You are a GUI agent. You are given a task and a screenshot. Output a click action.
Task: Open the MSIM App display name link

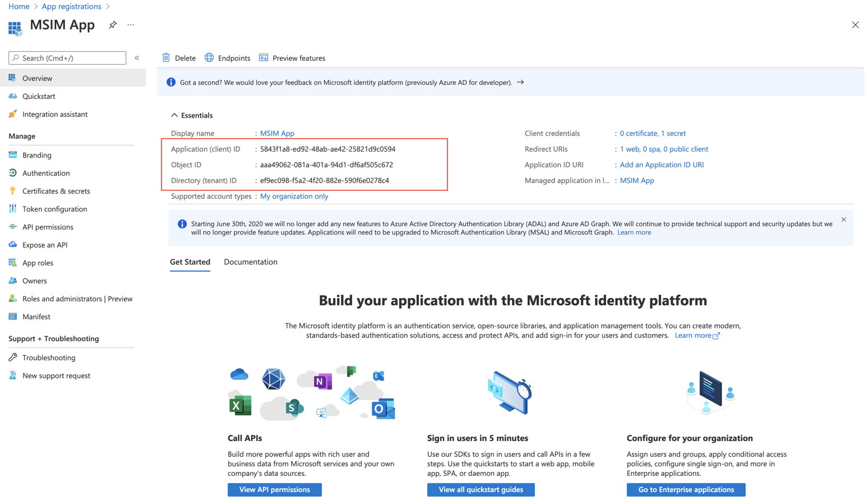click(x=277, y=133)
